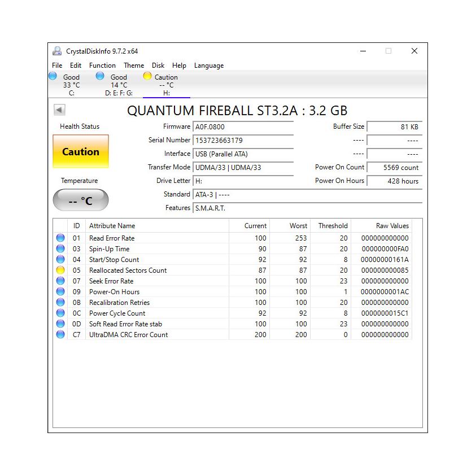Click the blue status orb beside Spin-Up Time
Screen dimensions: 476x476
[x=60, y=249]
